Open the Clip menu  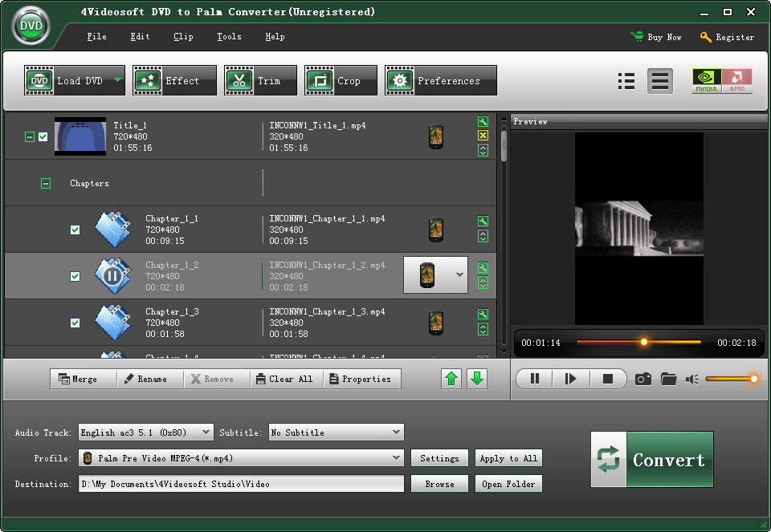pyautogui.click(x=183, y=36)
